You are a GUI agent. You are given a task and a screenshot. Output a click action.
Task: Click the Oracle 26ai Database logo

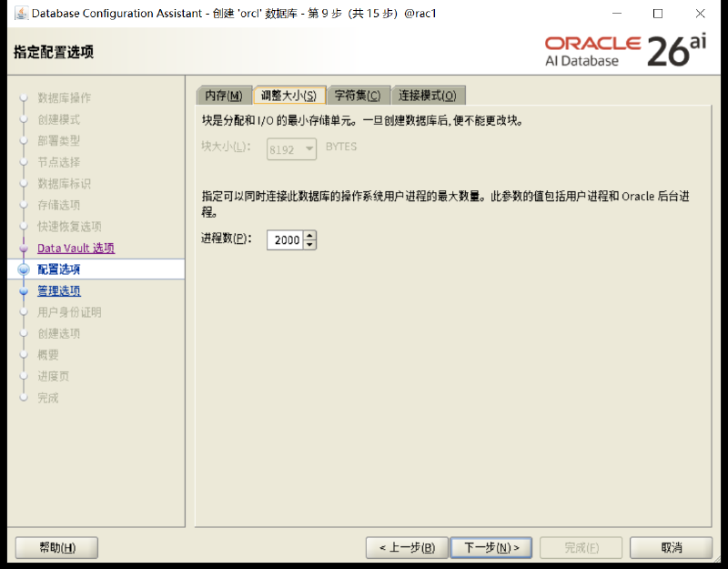tap(625, 51)
